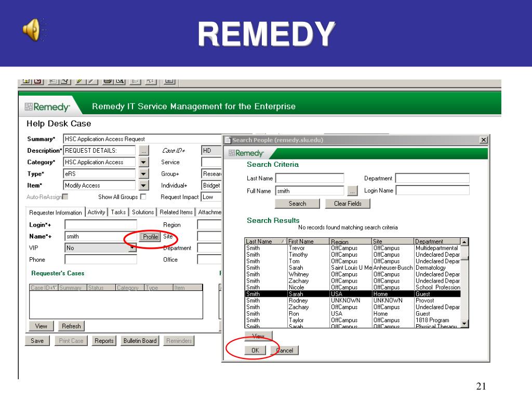Click the Profile button next to Name
Viewport: 532px width, 399px height.
tap(150, 236)
